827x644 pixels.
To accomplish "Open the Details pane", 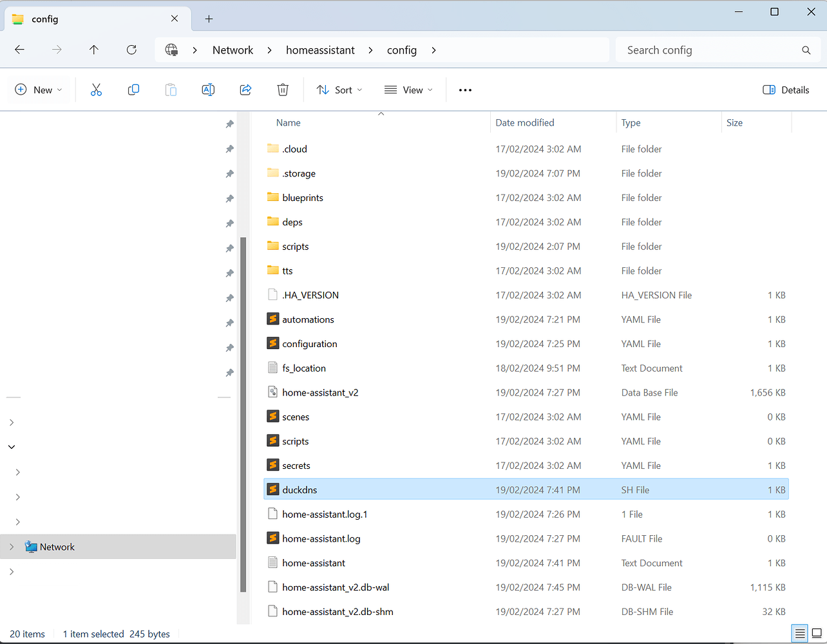I will [x=785, y=90].
